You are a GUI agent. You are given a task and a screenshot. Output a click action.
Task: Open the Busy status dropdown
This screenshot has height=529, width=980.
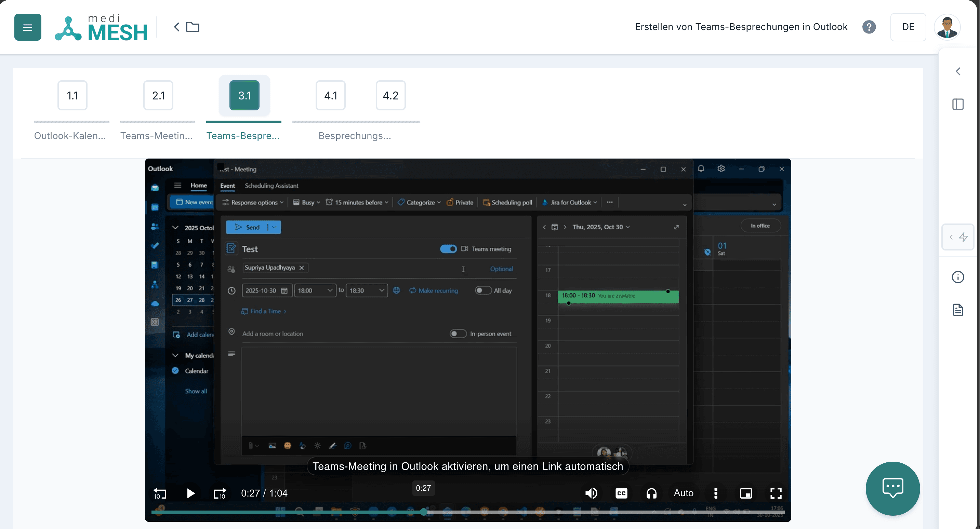point(307,202)
